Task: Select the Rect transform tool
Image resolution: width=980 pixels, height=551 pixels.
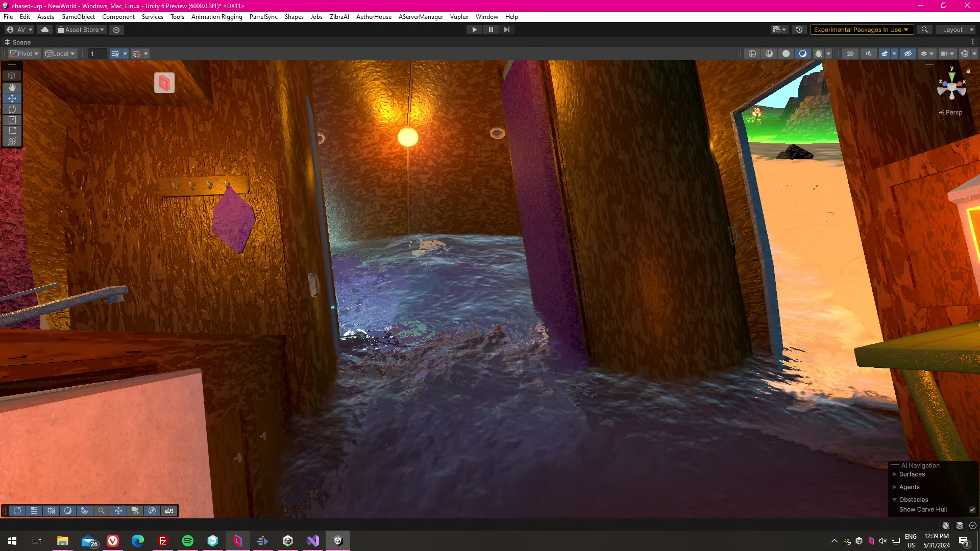Action: (12, 131)
